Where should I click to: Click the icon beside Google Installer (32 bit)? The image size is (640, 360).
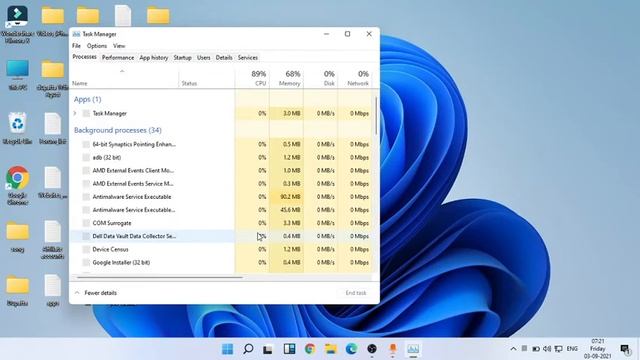tap(86, 262)
